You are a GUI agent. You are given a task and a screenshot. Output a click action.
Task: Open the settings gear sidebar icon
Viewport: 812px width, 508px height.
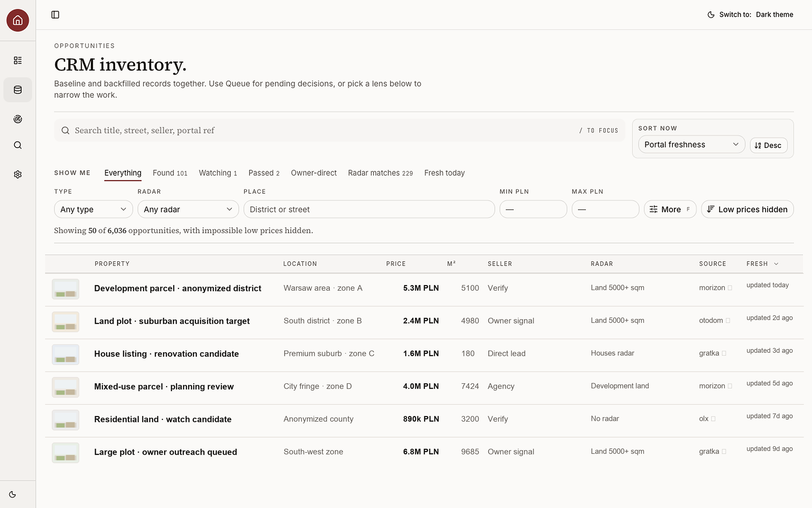pyautogui.click(x=18, y=174)
